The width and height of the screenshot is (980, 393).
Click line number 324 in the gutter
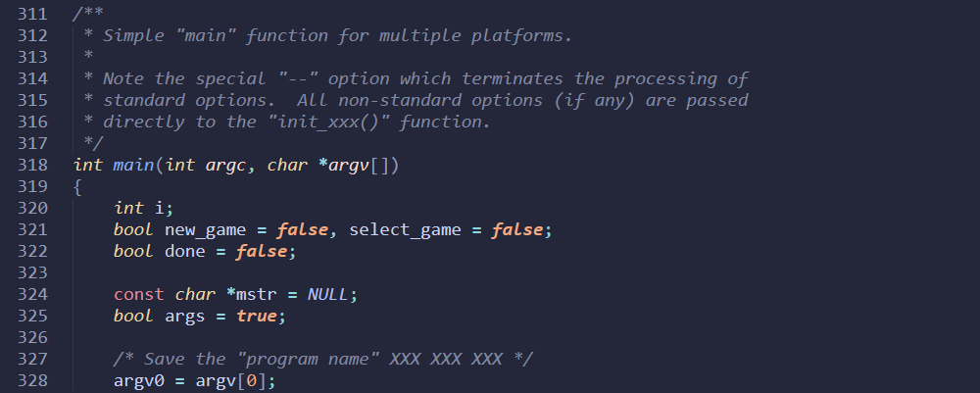(32, 294)
